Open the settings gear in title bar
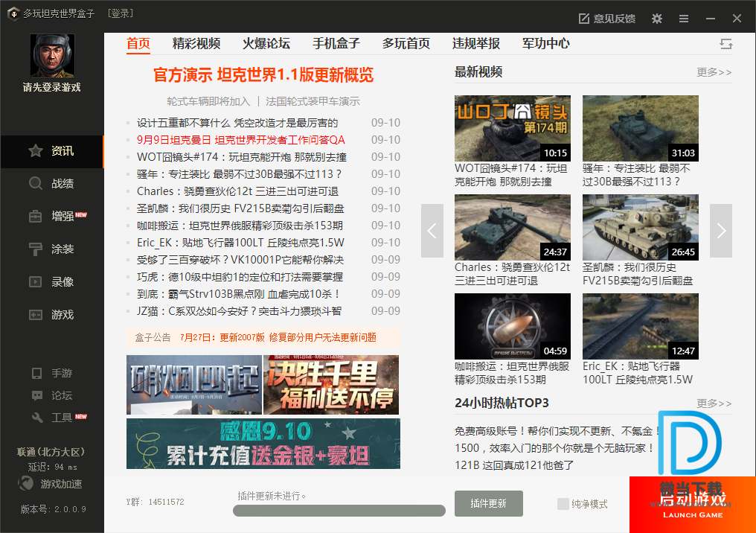 [x=657, y=19]
